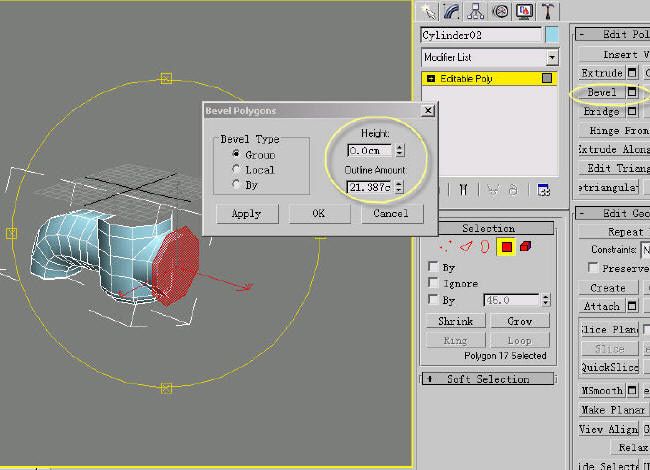This screenshot has width=650, height=470.
Task: Click Outline Amount spinner arrows
Action: (399, 187)
